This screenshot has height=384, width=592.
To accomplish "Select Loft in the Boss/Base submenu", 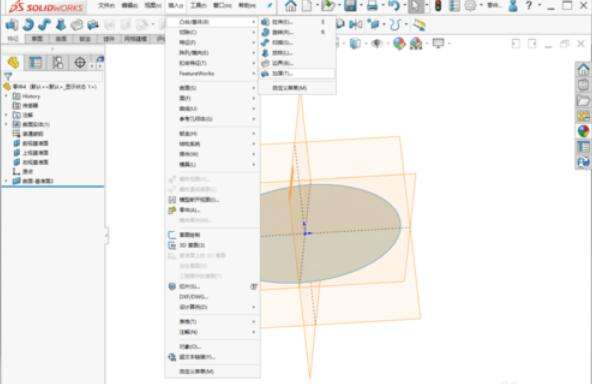I will pos(297,52).
